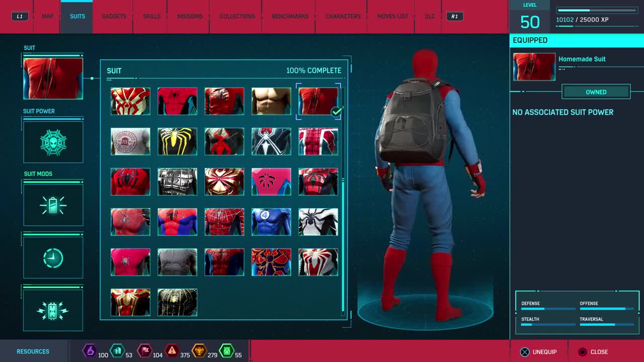Screen dimensions: 644x362
Task: Open the Map tab
Action: (x=48, y=17)
